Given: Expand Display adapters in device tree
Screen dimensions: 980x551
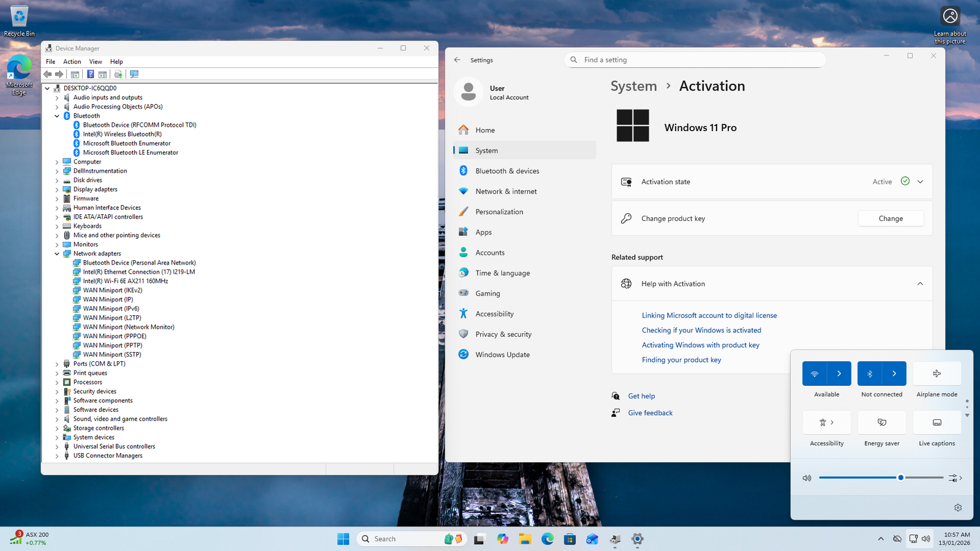Looking at the screenshot, I should coord(57,190).
